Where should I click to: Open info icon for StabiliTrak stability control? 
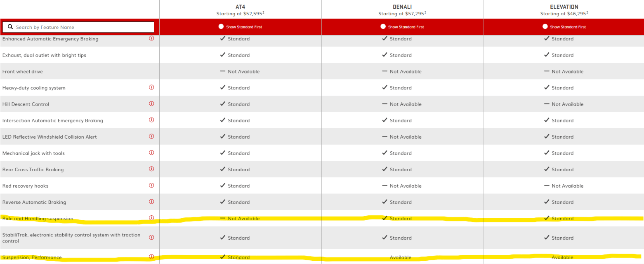pos(151,237)
